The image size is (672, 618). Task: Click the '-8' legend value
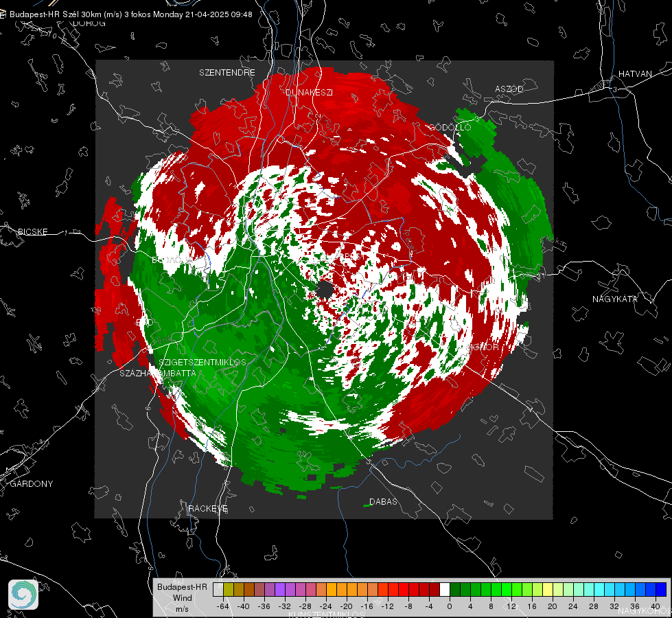click(408, 606)
